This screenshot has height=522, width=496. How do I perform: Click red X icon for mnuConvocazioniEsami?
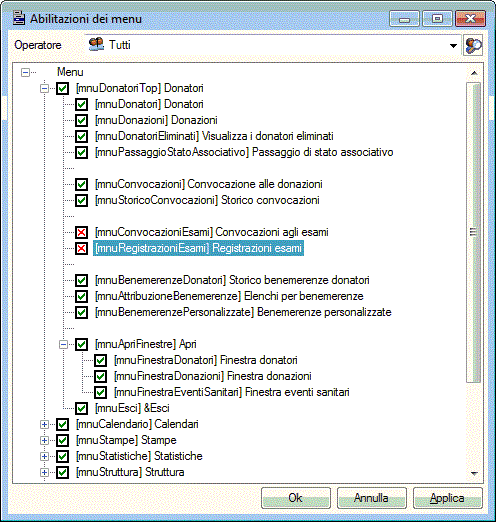tap(81, 232)
